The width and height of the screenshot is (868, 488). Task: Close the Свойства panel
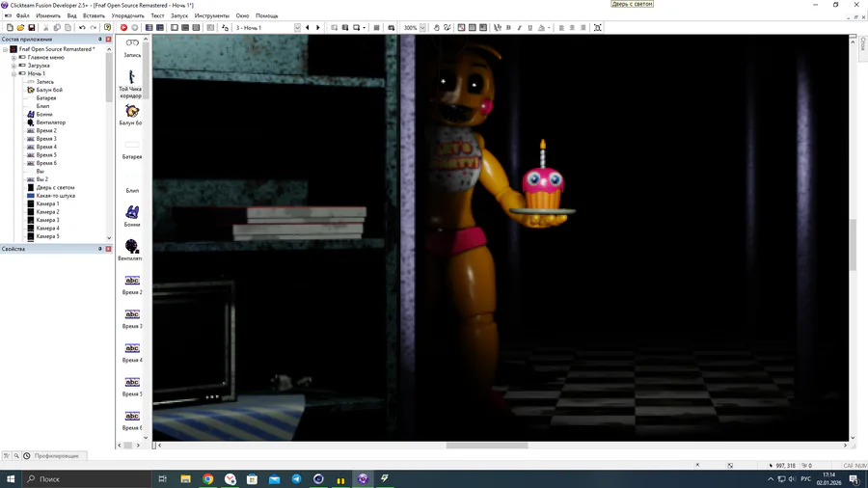(x=108, y=249)
